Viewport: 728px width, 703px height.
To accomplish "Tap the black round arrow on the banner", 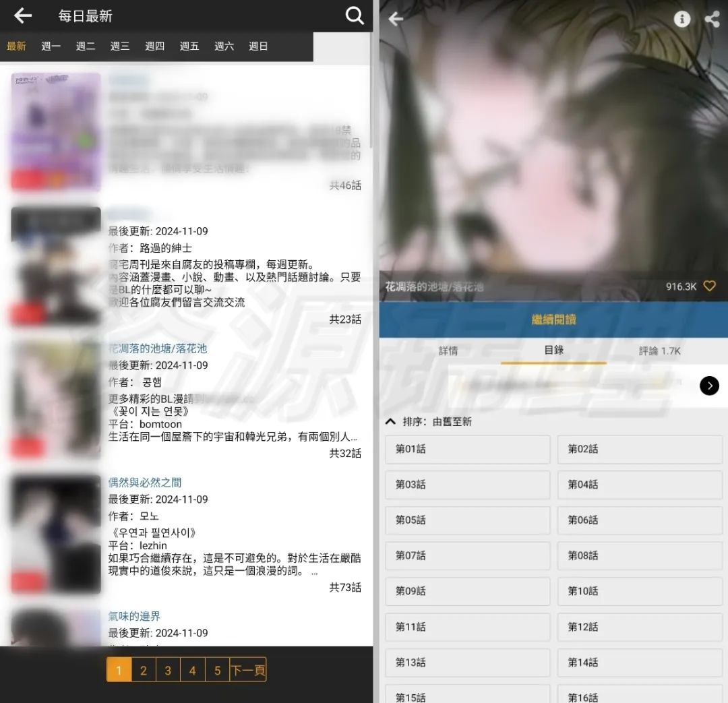I will (709, 386).
